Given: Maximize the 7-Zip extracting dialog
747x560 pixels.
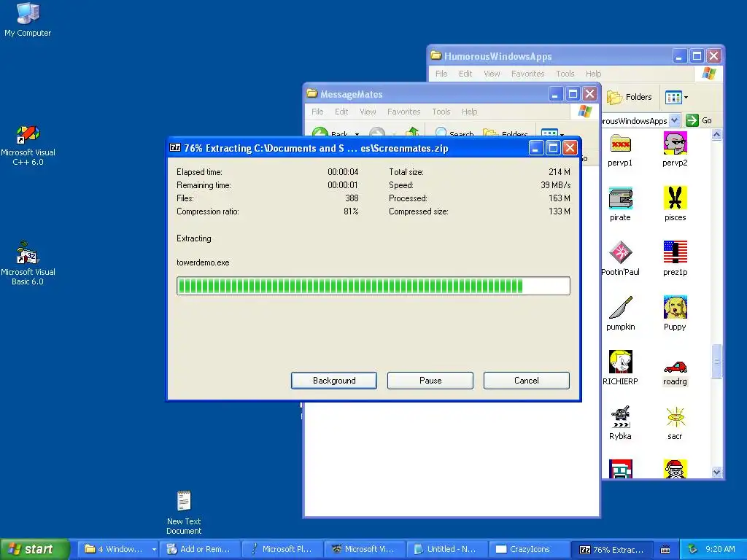Looking at the screenshot, I should point(553,148).
